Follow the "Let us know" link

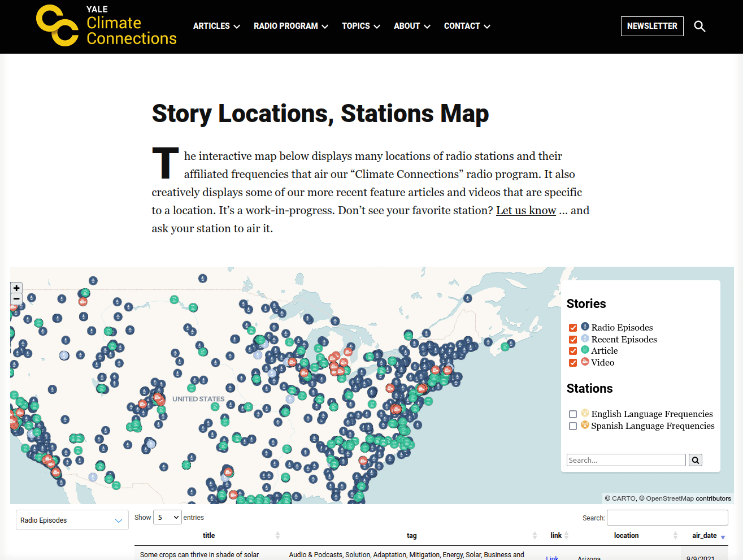pyautogui.click(x=525, y=211)
